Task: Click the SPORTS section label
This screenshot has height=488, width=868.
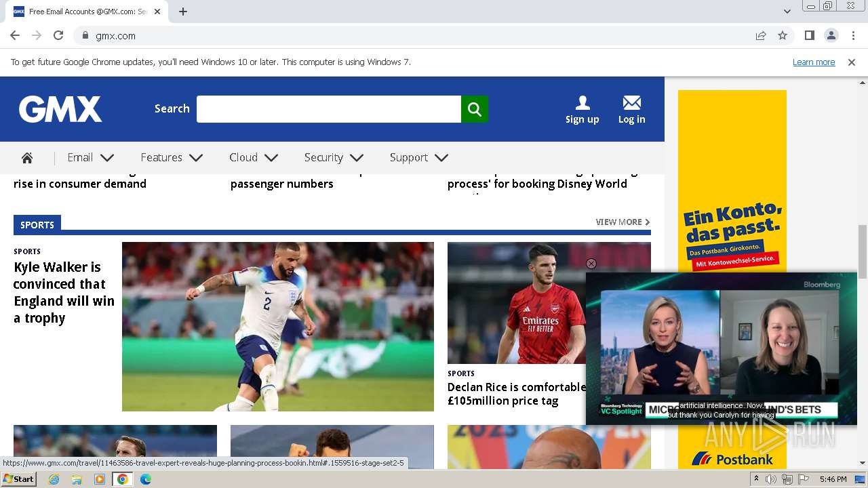Action: click(37, 224)
